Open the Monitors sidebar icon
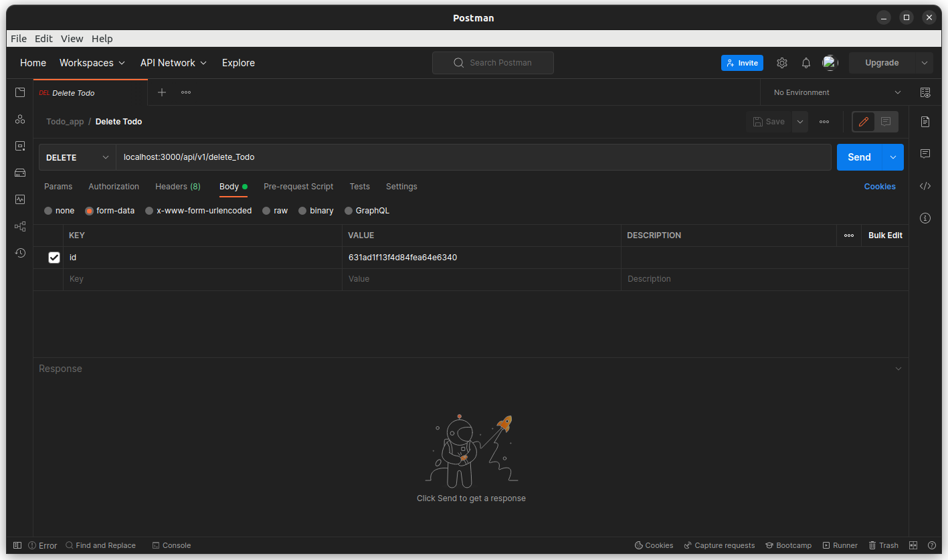 coord(20,199)
